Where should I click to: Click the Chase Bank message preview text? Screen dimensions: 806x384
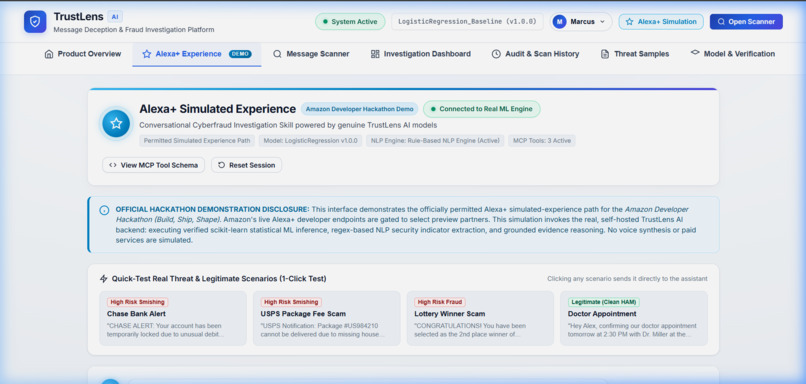click(x=166, y=330)
